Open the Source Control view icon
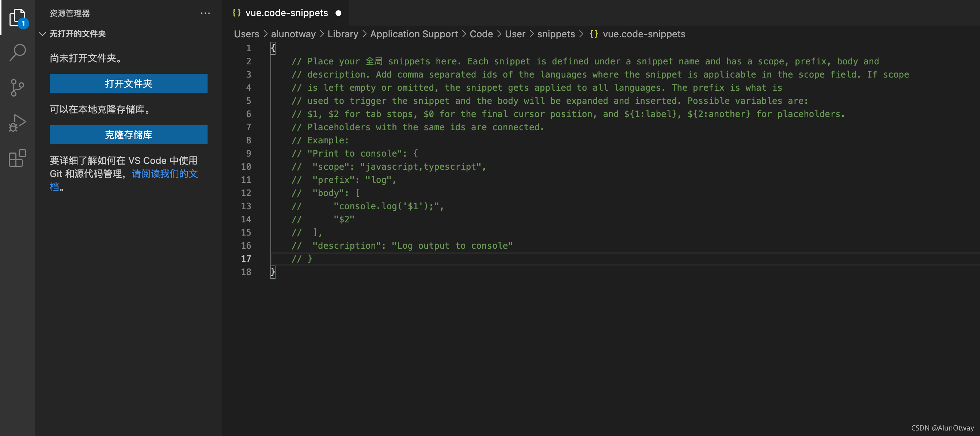980x436 pixels. point(17,87)
